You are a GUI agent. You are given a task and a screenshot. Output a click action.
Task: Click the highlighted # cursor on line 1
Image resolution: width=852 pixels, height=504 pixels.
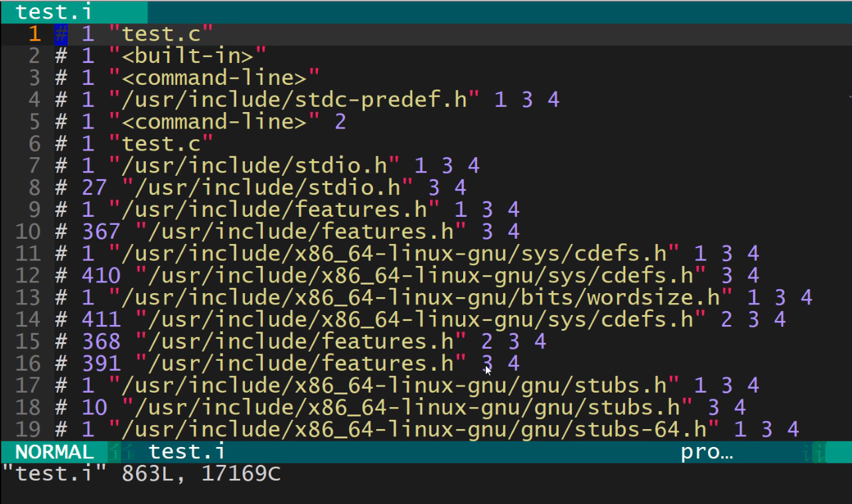click(x=61, y=34)
